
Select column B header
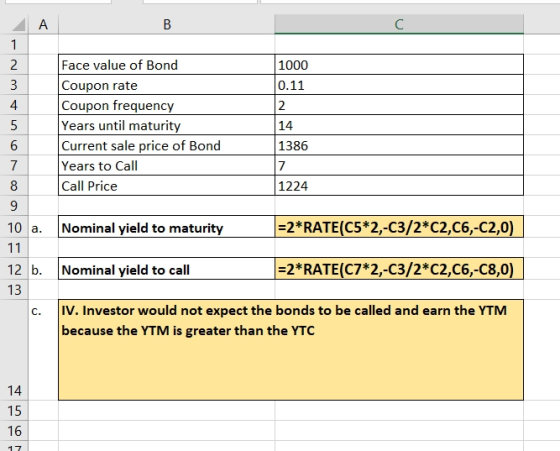167,25
